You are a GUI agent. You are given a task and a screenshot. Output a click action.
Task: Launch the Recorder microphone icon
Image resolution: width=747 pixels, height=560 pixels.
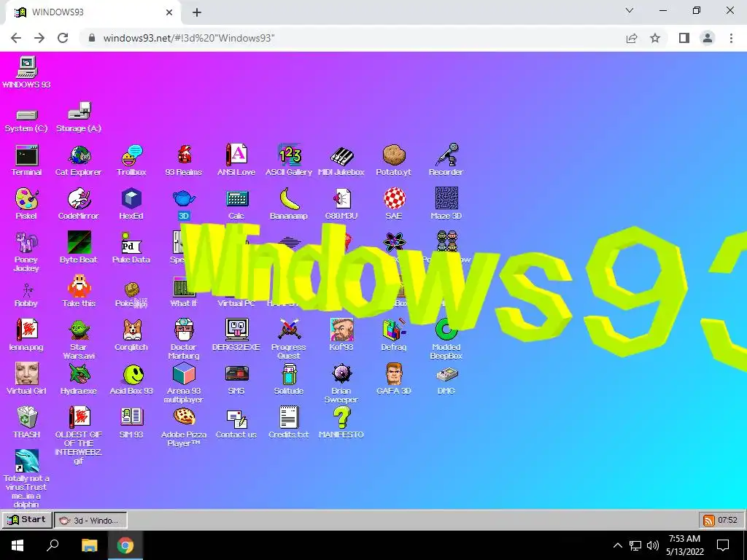(446, 155)
